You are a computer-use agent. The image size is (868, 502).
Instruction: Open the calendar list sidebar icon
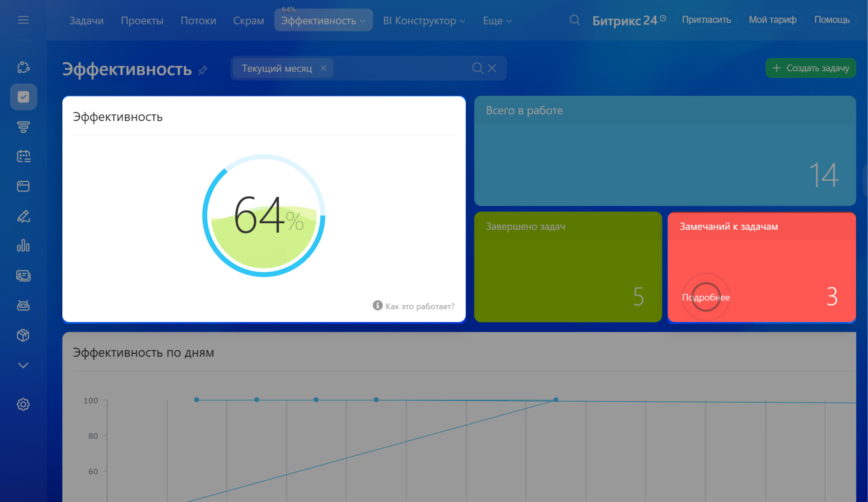coord(23,156)
